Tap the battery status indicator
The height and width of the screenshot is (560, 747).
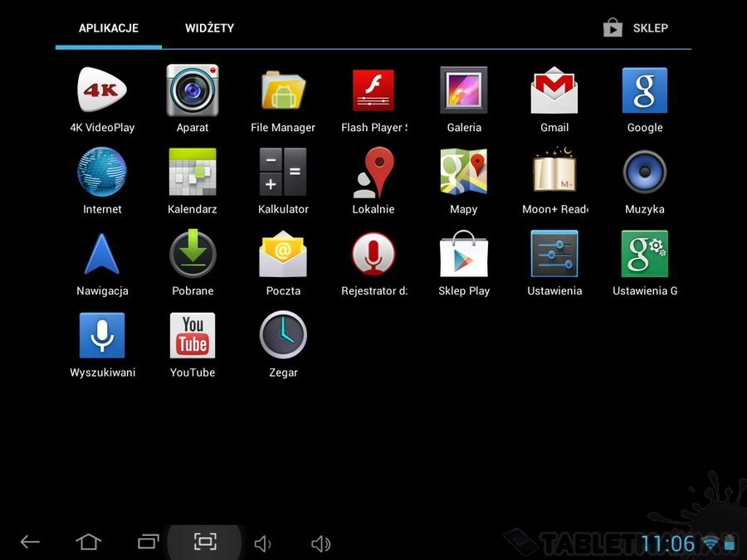click(729, 543)
